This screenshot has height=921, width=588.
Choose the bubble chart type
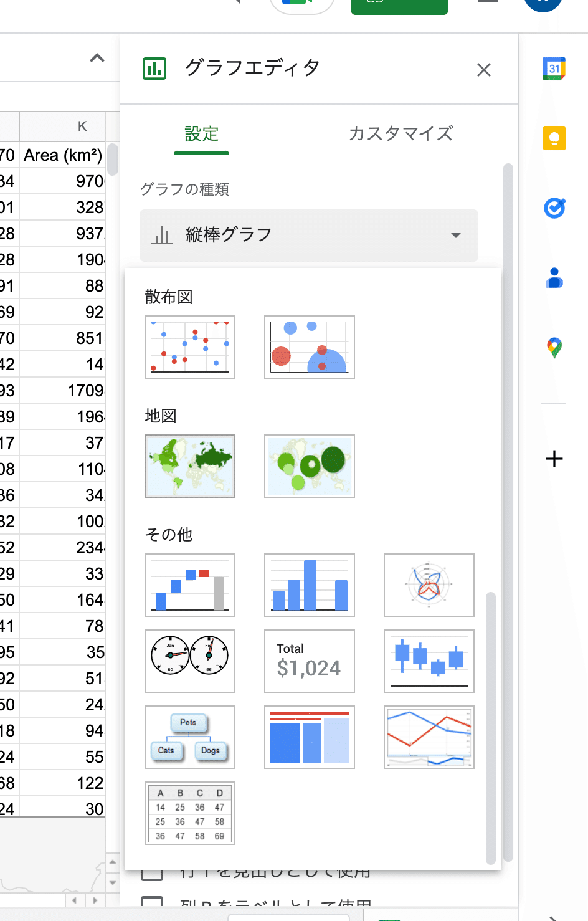309,346
